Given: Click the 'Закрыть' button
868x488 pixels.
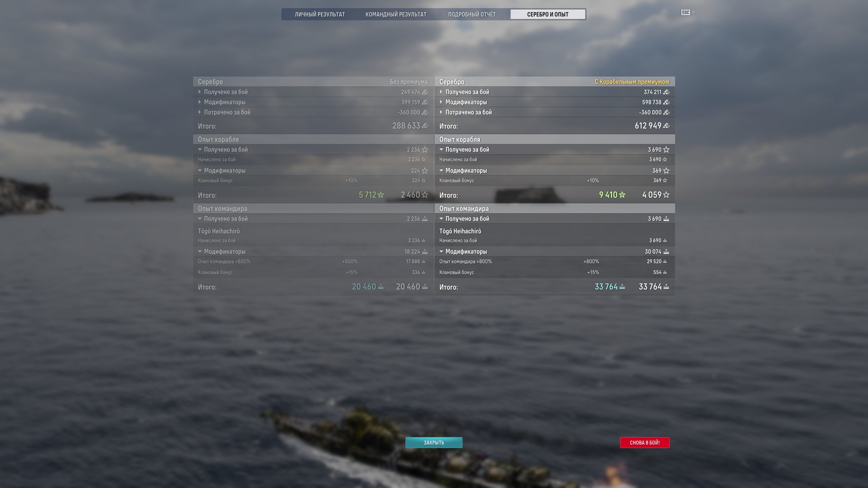Looking at the screenshot, I should pyautogui.click(x=434, y=443).
